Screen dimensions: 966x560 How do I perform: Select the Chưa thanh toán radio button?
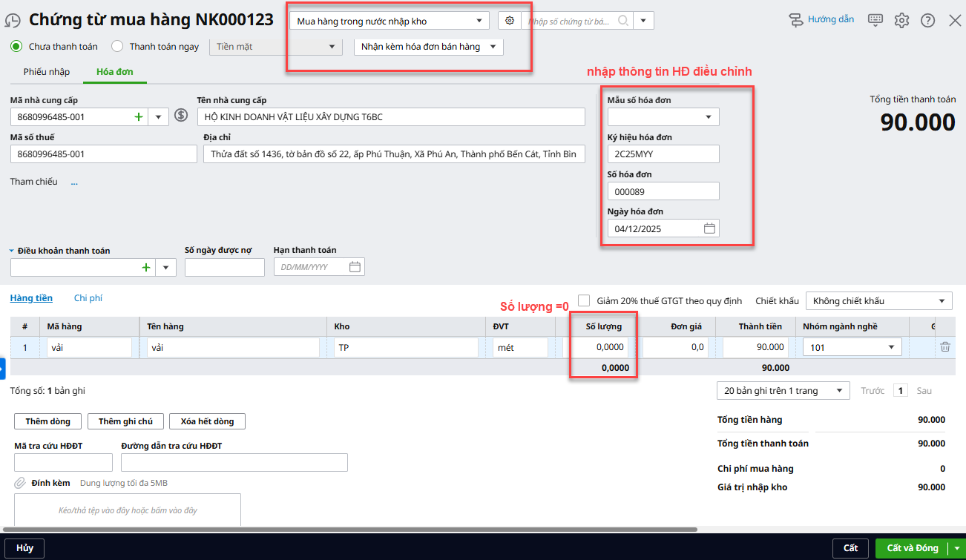point(16,47)
